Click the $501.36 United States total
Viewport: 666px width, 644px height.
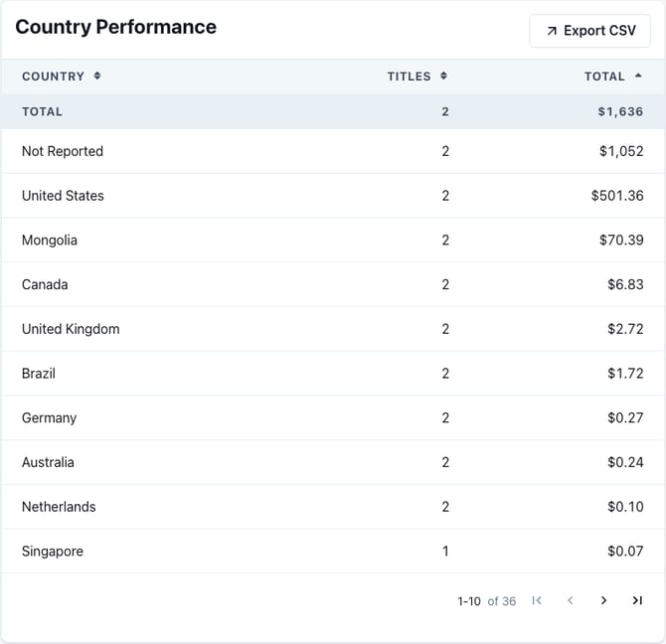[617, 196]
